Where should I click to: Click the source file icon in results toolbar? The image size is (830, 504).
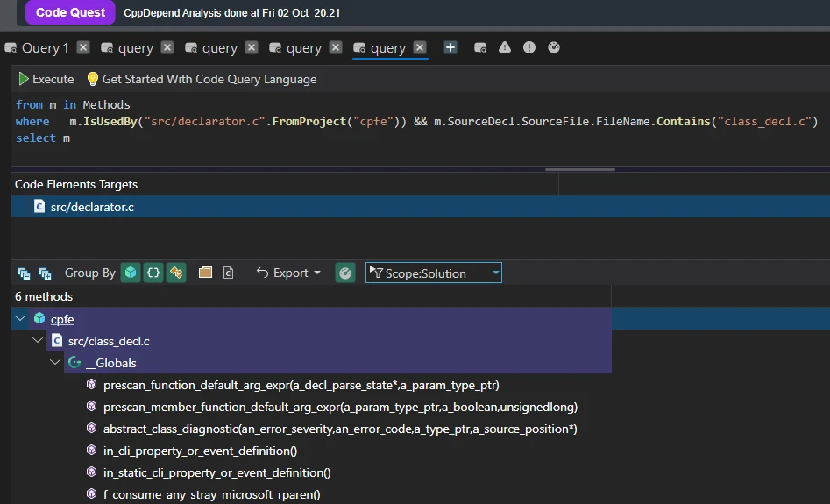228,273
